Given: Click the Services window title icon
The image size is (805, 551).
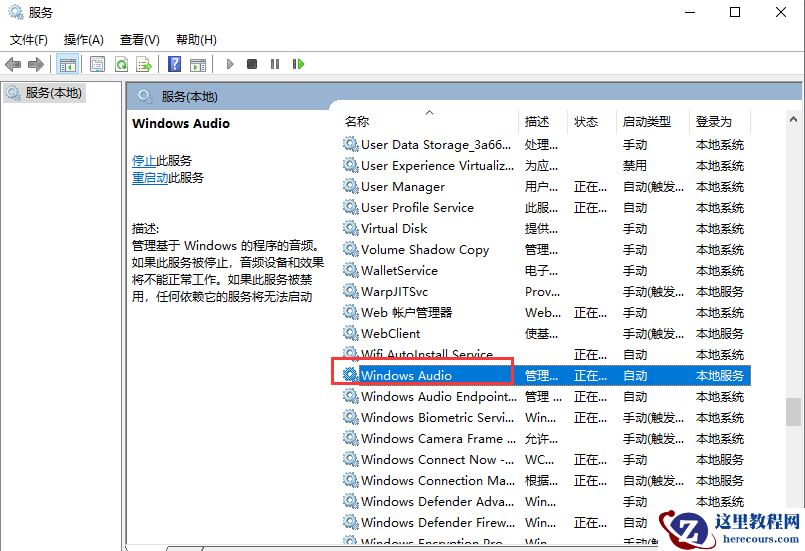Looking at the screenshot, I should pyautogui.click(x=16, y=12).
